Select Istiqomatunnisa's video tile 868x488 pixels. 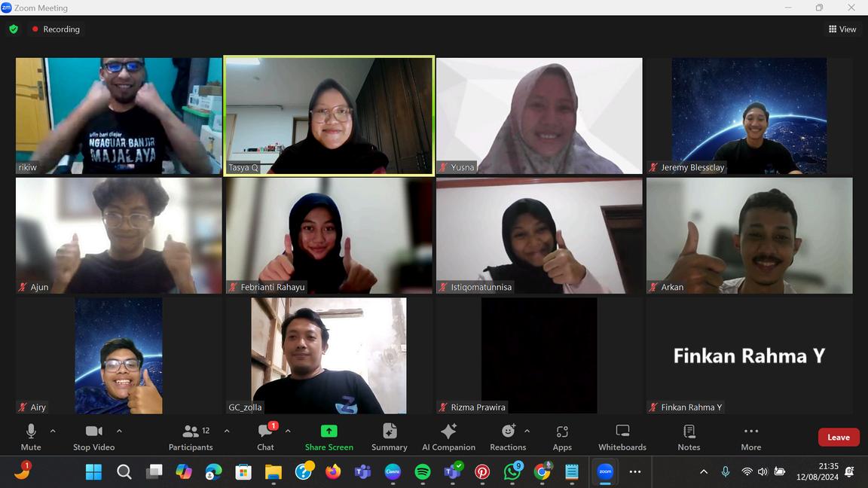(x=539, y=236)
